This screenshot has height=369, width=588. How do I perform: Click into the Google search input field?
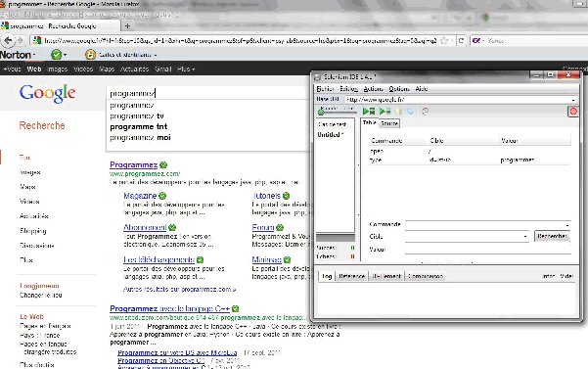click(x=208, y=93)
